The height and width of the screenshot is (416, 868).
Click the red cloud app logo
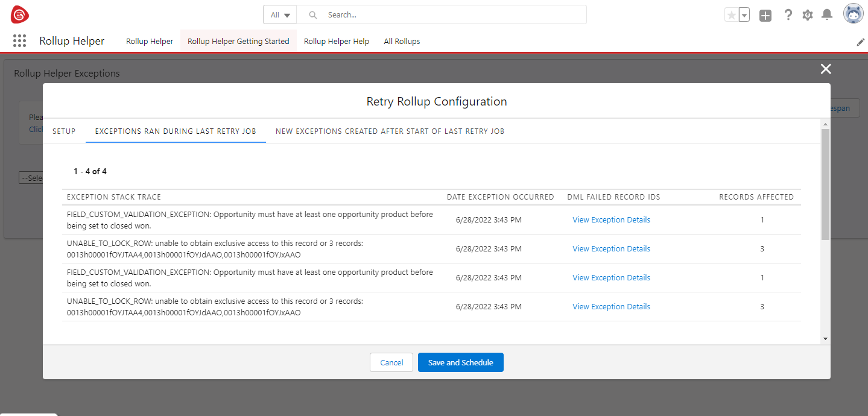20,14
